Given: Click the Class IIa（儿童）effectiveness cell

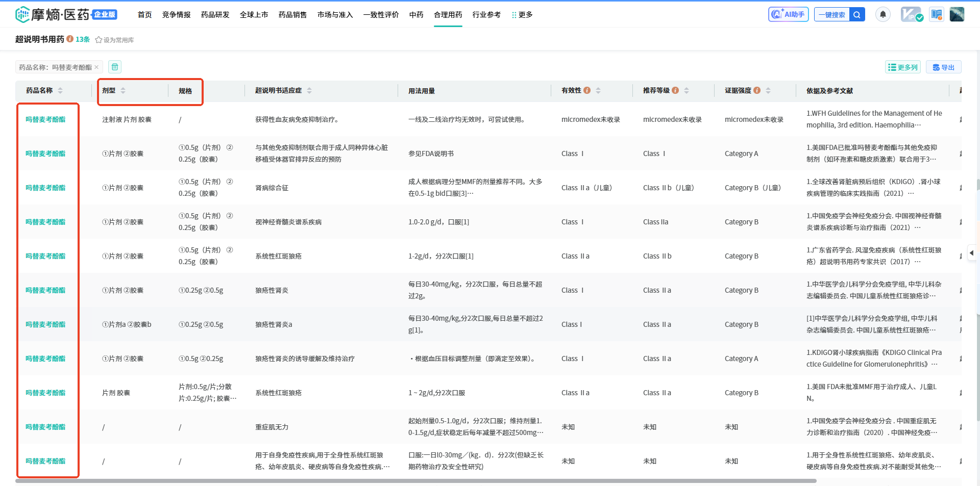Looking at the screenshot, I should [586, 188].
